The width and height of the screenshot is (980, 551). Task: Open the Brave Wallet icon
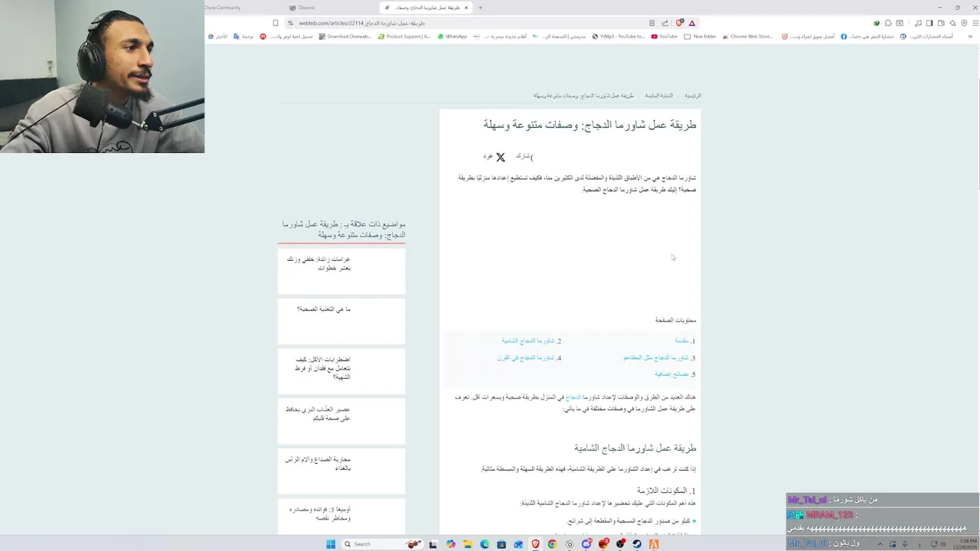[941, 23]
